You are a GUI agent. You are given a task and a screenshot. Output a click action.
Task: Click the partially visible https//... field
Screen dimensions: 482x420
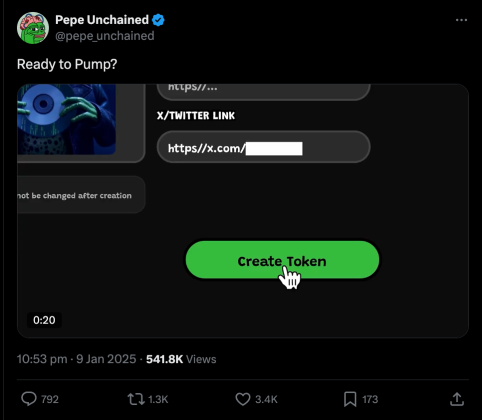(x=263, y=91)
